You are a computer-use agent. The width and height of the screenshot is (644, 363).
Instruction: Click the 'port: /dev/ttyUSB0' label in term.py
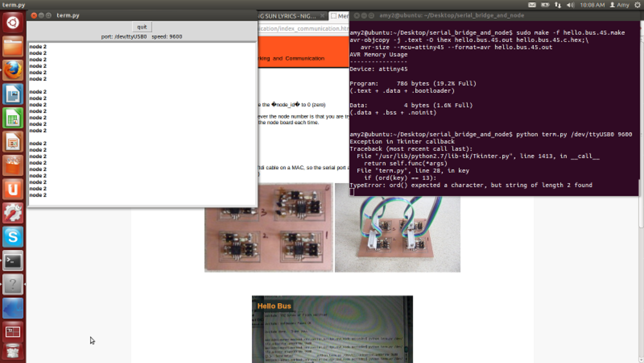pyautogui.click(x=124, y=37)
